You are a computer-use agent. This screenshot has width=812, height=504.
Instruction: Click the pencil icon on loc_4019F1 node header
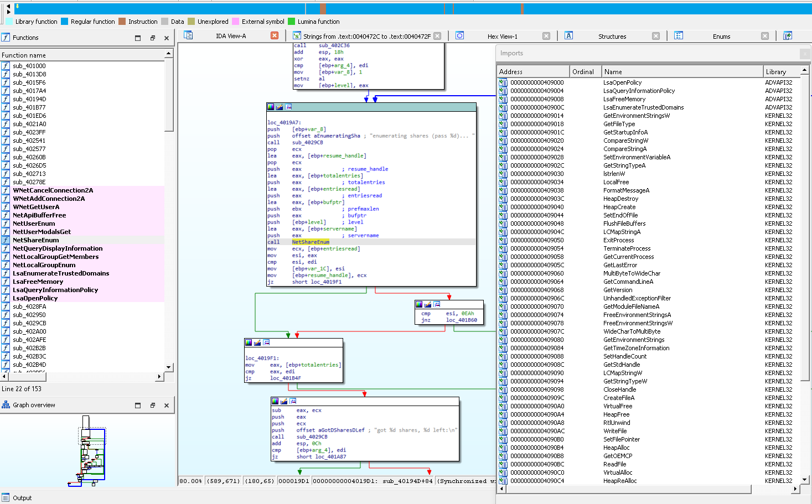(x=257, y=342)
